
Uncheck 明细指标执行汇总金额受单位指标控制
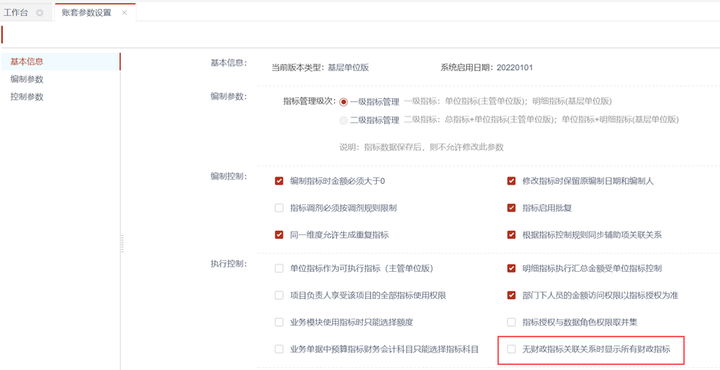[x=512, y=269]
